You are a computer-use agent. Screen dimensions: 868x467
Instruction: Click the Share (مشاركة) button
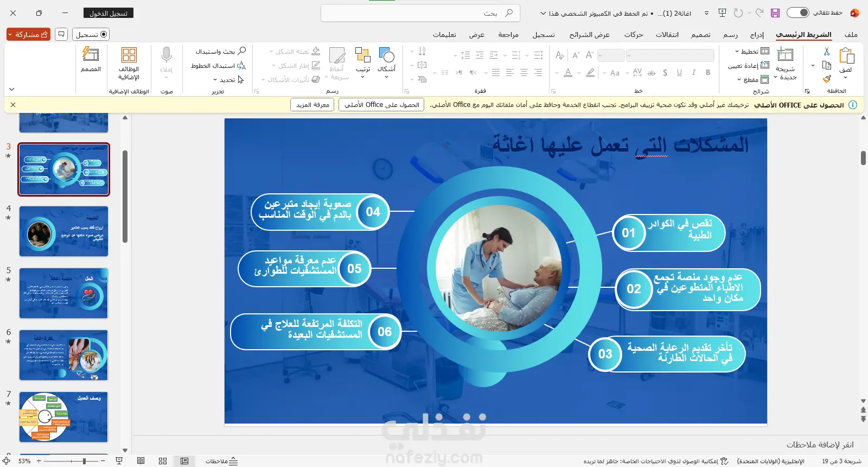coord(29,34)
